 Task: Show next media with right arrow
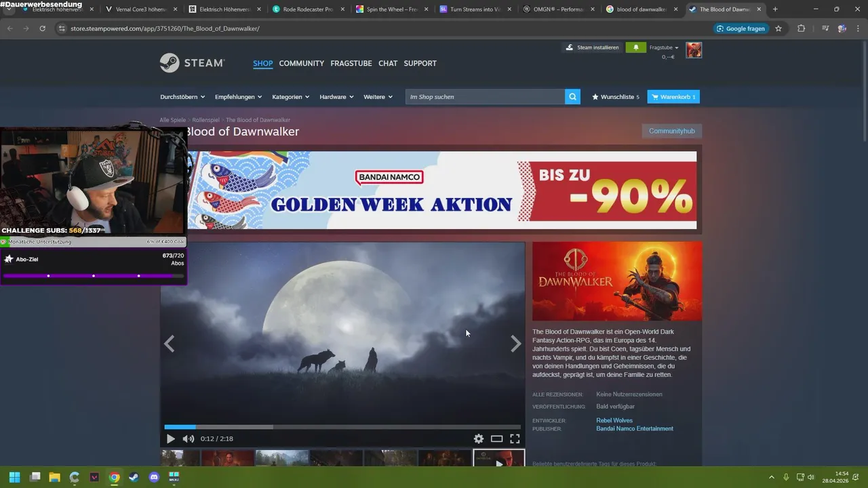click(516, 344)
